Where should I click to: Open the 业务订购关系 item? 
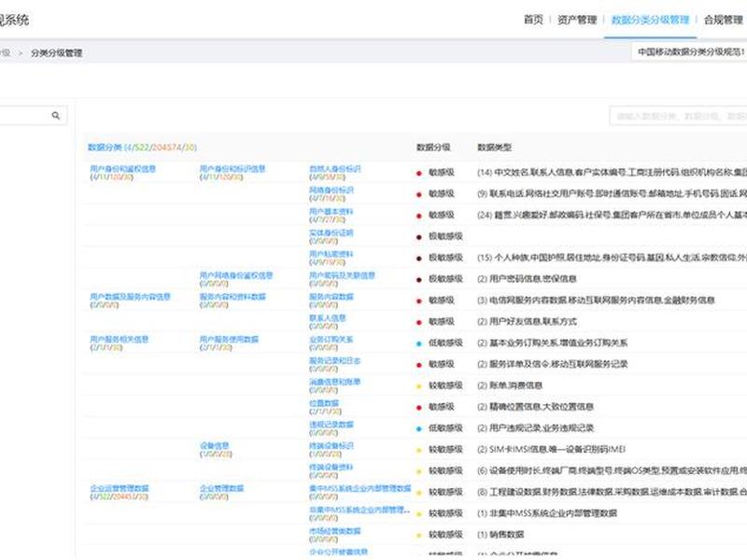(331, 339)
